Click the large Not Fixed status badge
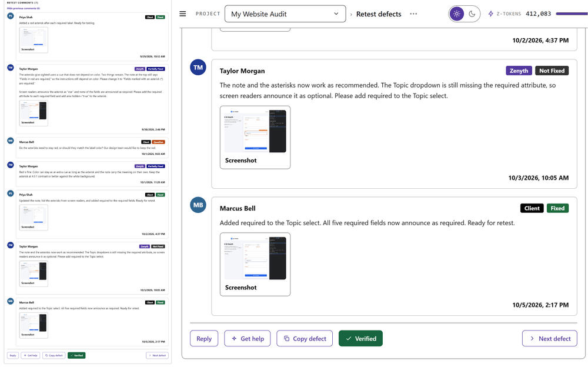588x367 pixels. [552, 71]
